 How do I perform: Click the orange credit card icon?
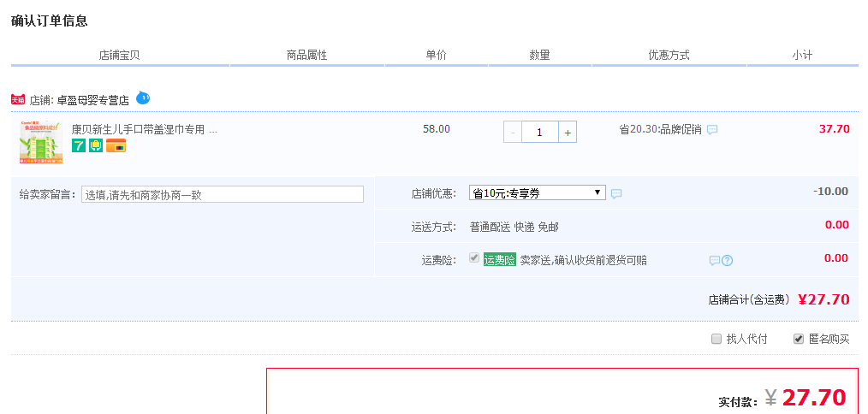pos(116,145)
